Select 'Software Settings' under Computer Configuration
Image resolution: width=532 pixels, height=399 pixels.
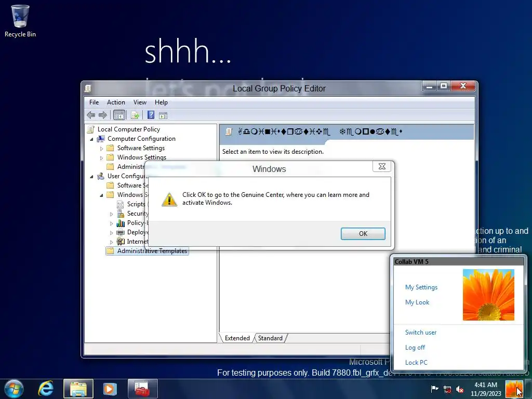coord(141,148)
